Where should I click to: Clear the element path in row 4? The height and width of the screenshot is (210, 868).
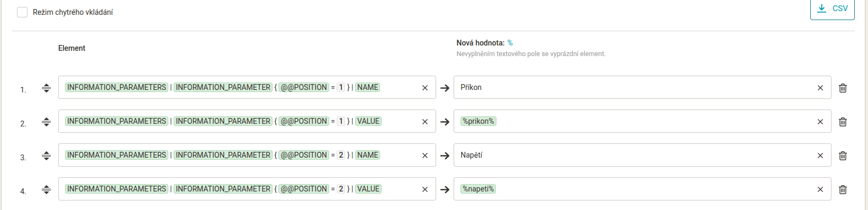425,189
